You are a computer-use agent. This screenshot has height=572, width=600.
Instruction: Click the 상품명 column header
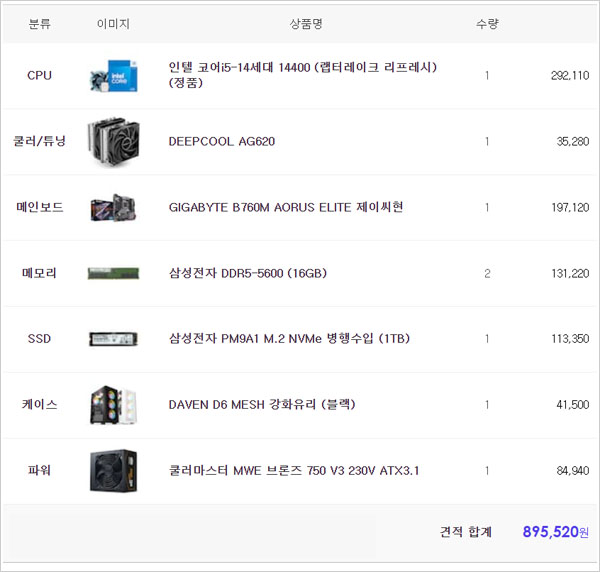(306, 24)
